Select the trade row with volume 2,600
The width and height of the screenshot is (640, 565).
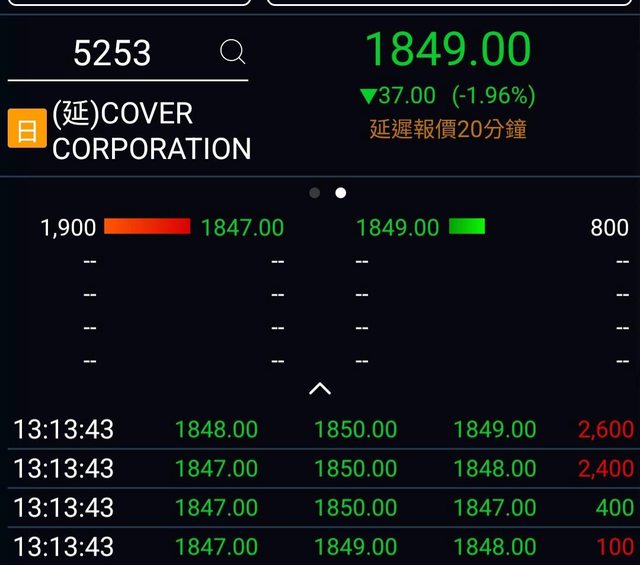tap(320, 430)
